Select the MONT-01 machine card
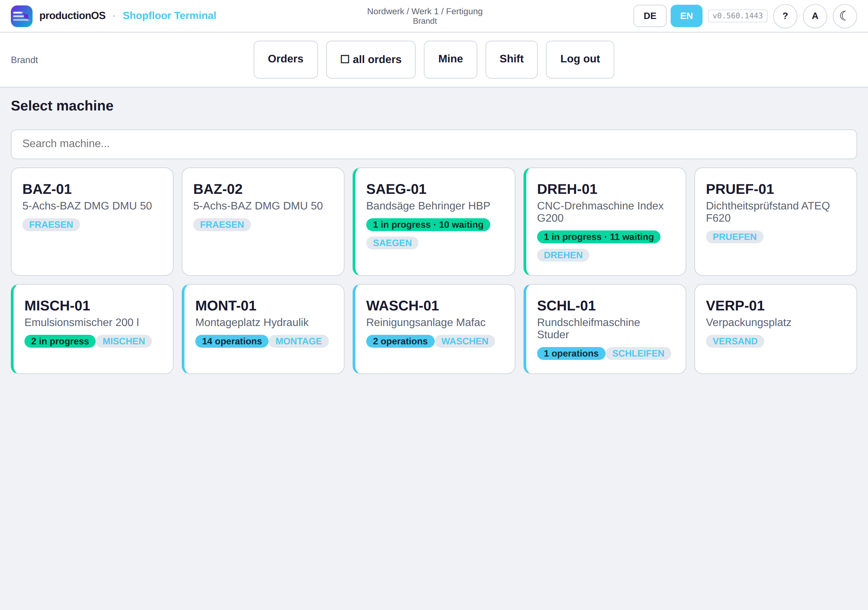868x610 pixels. [x=263, y=329]
